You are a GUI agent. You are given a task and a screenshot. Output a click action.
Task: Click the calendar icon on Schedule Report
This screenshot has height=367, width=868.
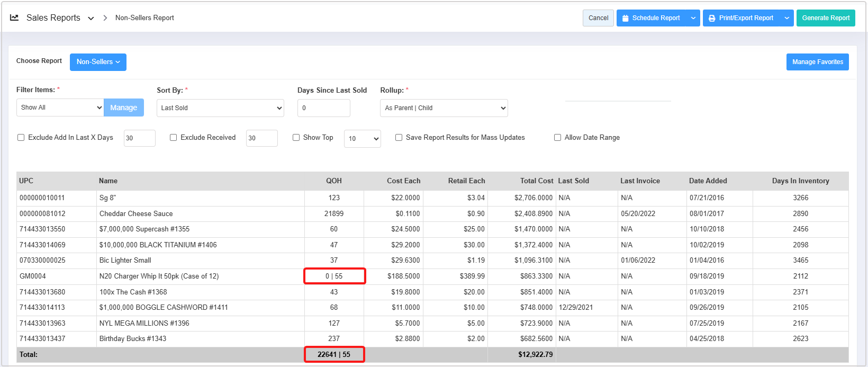[626, 18]
